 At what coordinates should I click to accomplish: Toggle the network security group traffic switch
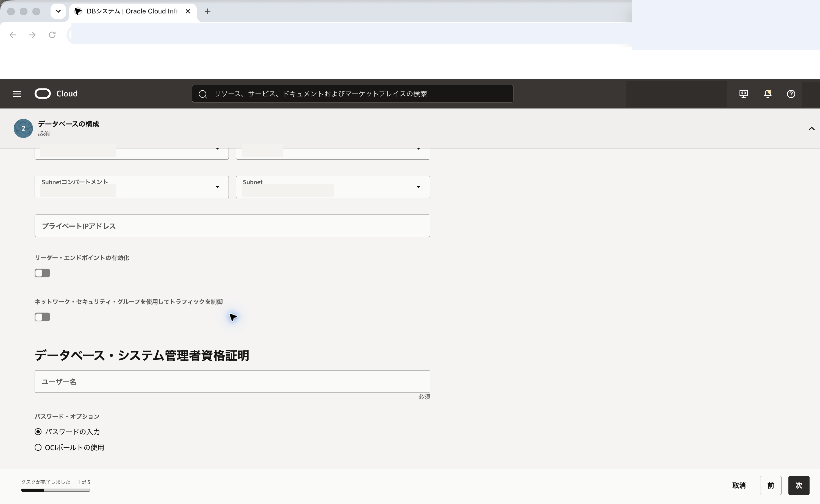coord(42,317)
